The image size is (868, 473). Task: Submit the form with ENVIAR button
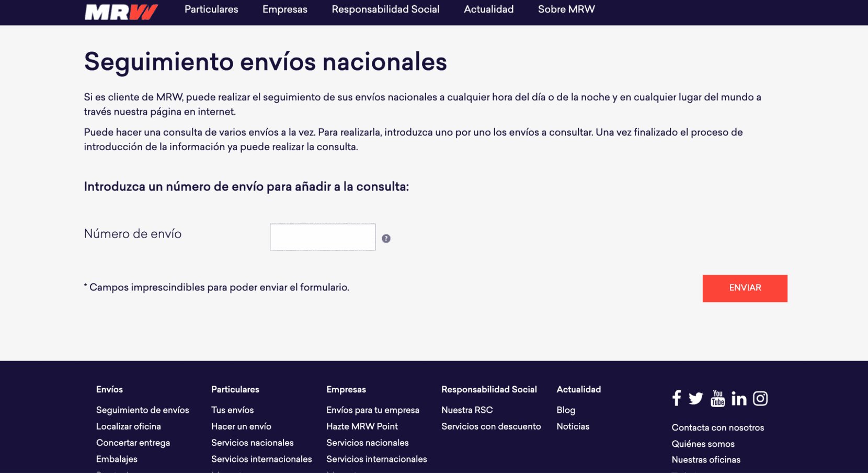[745, 288]
